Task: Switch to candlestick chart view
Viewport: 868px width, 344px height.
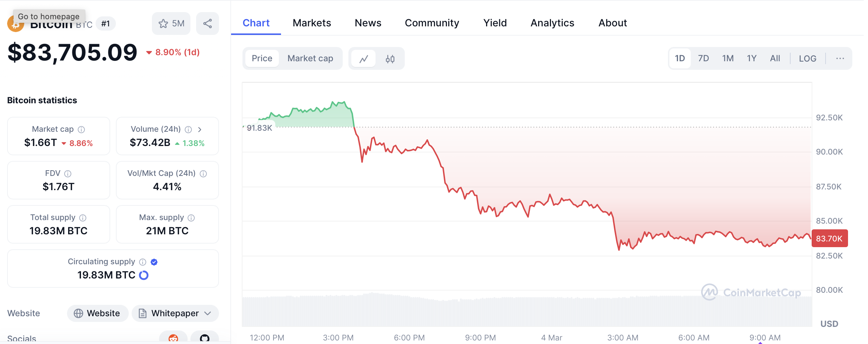Action: (x=390, y=59)
